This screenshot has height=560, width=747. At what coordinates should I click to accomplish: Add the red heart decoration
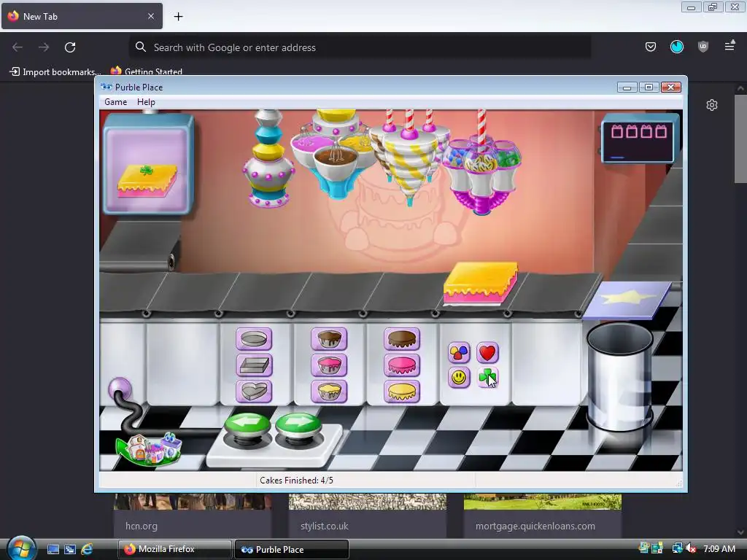click(487, 352)
